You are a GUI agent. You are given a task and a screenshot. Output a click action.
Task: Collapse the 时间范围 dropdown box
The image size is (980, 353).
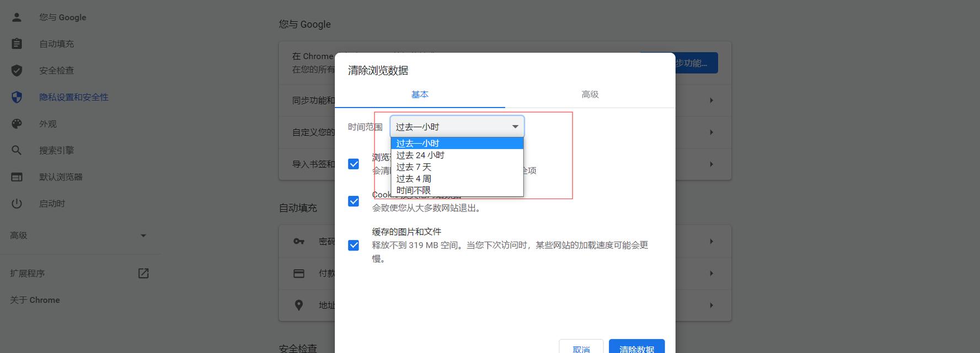(457, 127)
